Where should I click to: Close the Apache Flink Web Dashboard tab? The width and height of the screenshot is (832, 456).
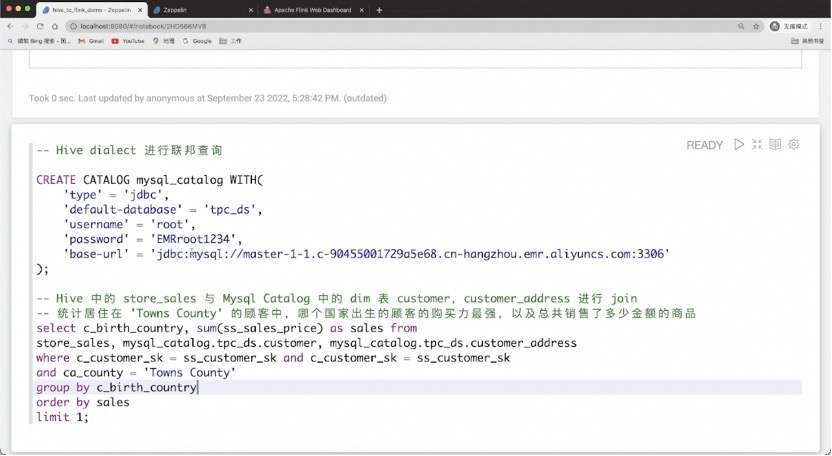(x=362, y=10)
